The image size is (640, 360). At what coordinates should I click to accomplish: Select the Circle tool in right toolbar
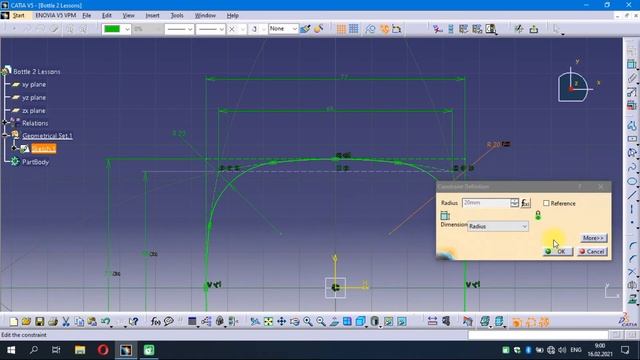pyautogui.click(x=632, y=181)
